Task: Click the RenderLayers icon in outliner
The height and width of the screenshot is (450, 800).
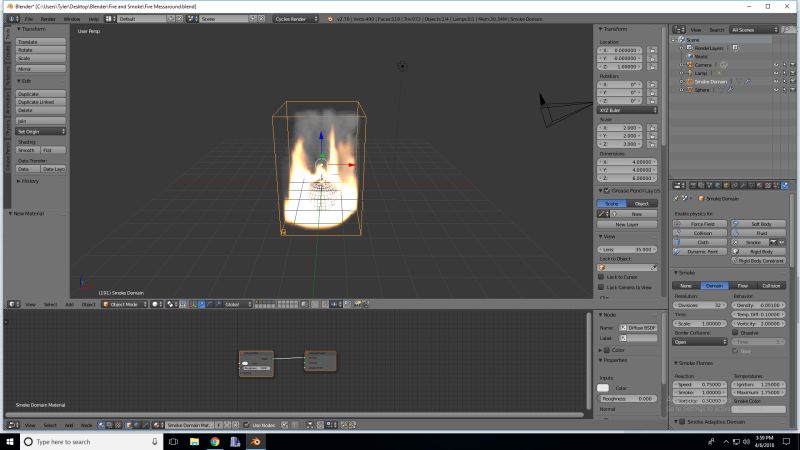Action: point(690,48)
